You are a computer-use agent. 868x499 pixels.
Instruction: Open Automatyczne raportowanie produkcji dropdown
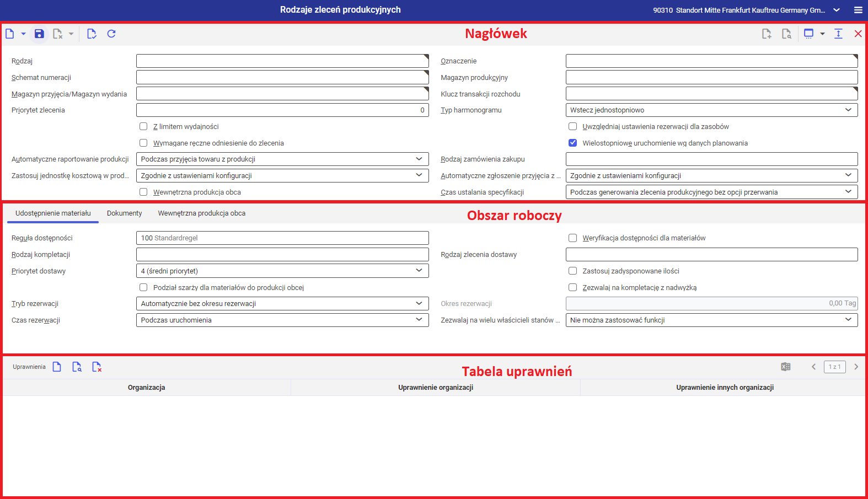282,159
